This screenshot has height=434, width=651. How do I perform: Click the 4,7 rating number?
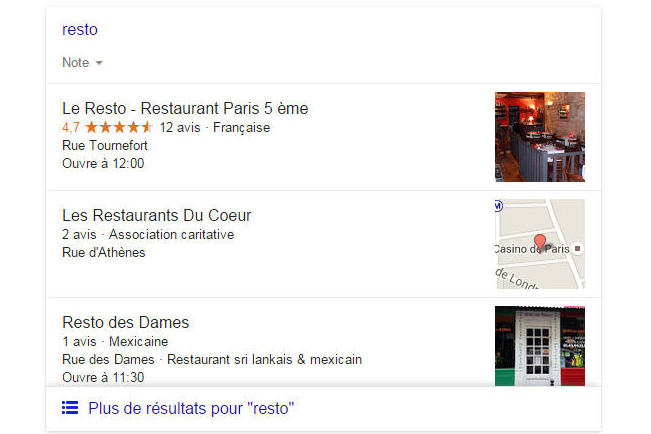(x=71, y=128)
